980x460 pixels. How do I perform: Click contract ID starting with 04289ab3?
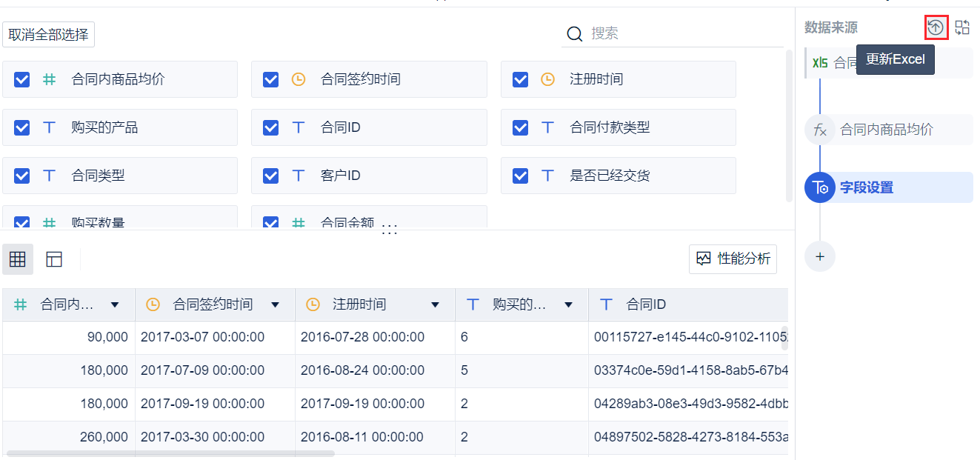pyautogui.click(x=690, y=404)
